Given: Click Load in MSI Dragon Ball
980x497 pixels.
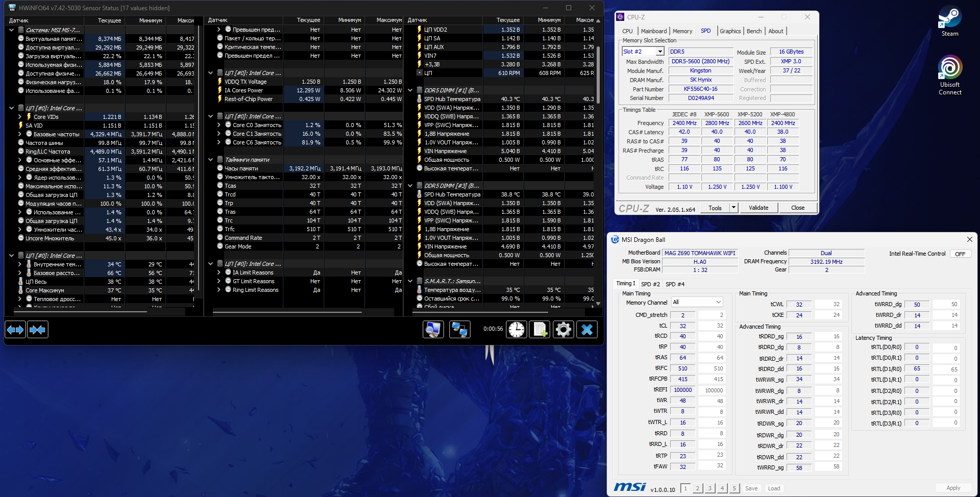Looking at the screenshot, I should (774, 488).
